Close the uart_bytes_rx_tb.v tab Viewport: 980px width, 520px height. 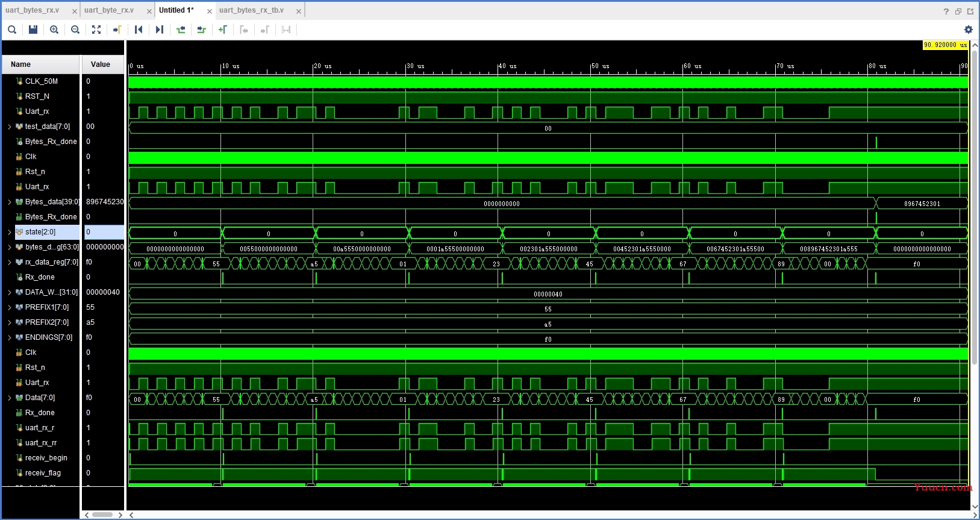(299, 11)
